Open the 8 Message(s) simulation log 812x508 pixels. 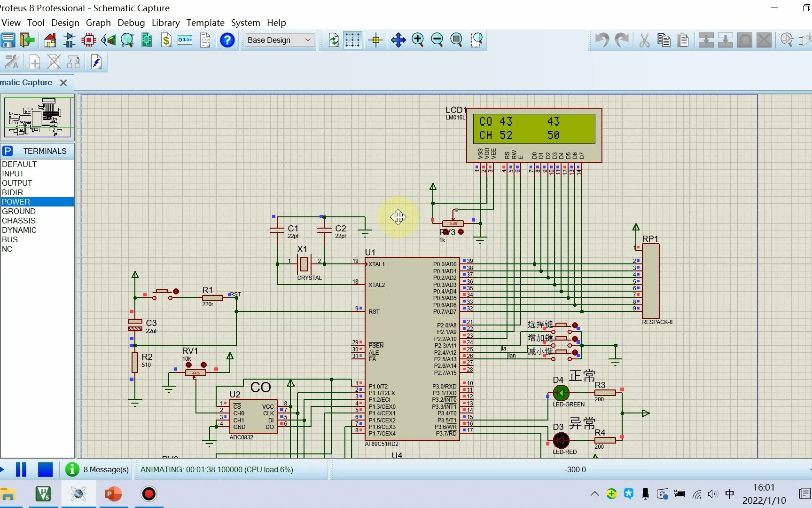click(x=97, y=469)
